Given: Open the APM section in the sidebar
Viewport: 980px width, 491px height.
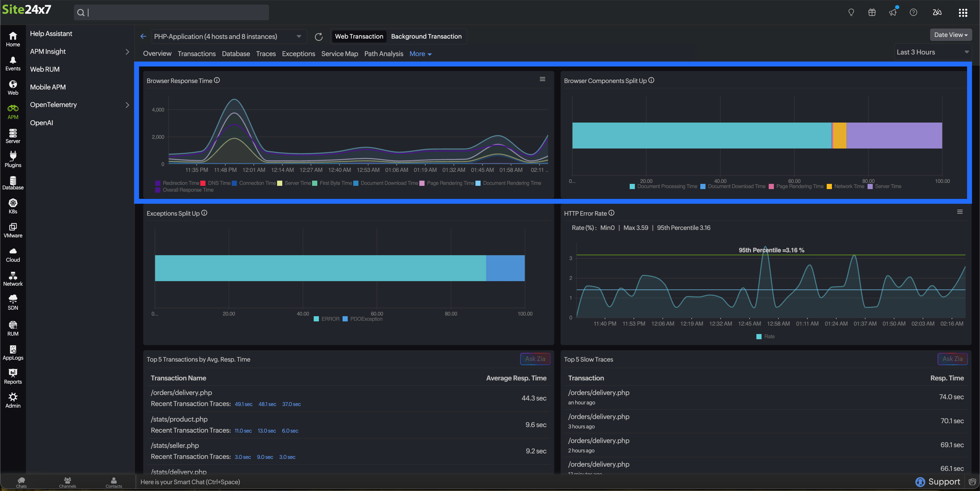Looking at the screenshot, I should pyautogui.click(x=13, y=111).
